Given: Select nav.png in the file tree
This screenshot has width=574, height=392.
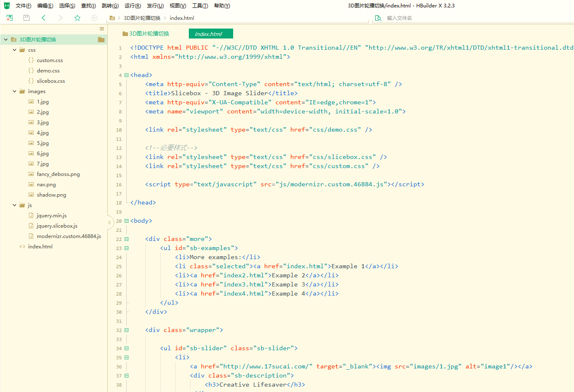Looking at the screenshot, I should (46, 185).
